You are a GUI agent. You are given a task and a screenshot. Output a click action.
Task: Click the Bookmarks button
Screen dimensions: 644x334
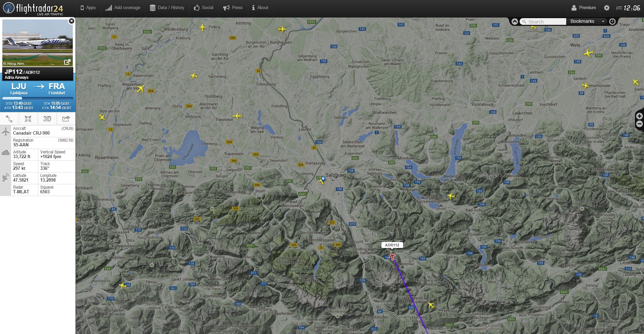[582, 21]
